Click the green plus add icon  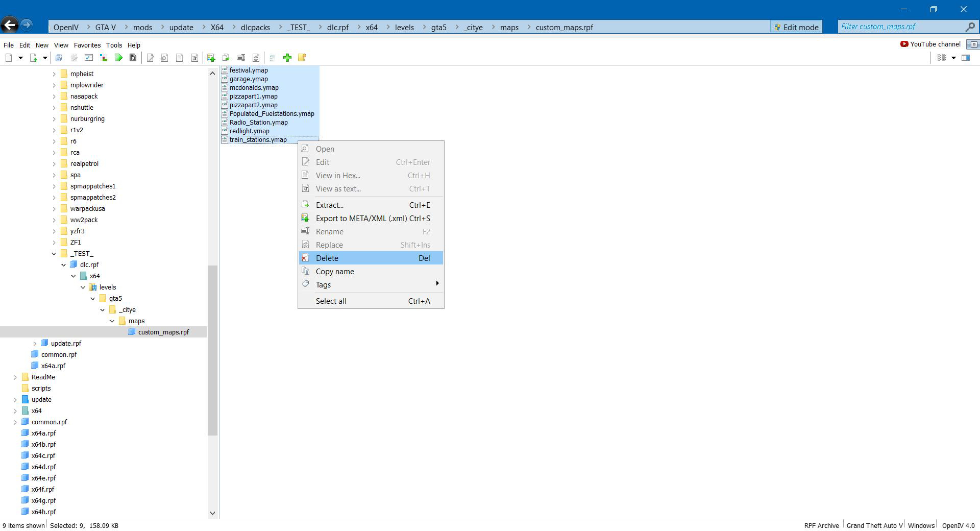click(x=287, y=58)
